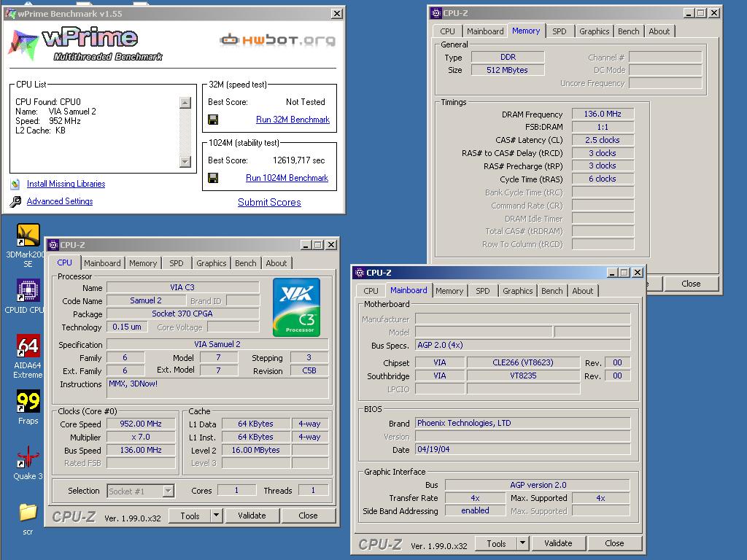Viewport: 747px width, 560px height.
Task: Go to SPD tab in Mainboard window
Action: (x=483, y=290)
